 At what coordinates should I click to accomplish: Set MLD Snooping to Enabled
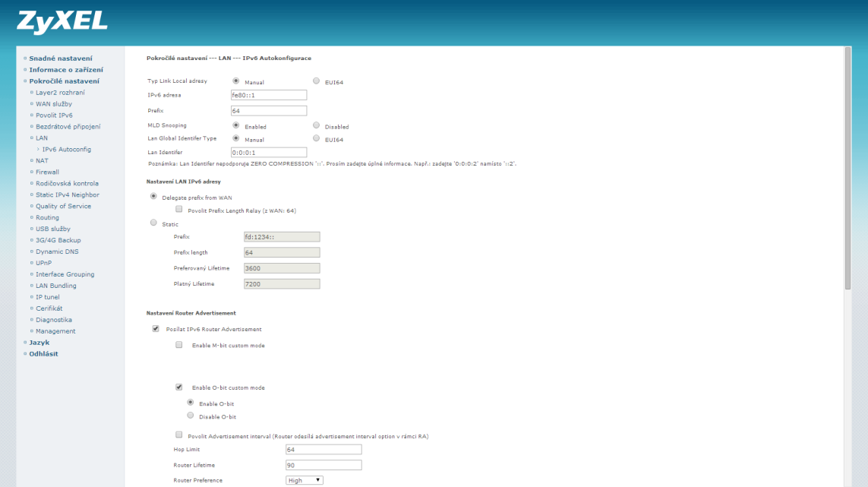pyautogui.click(x=236, y=125)
